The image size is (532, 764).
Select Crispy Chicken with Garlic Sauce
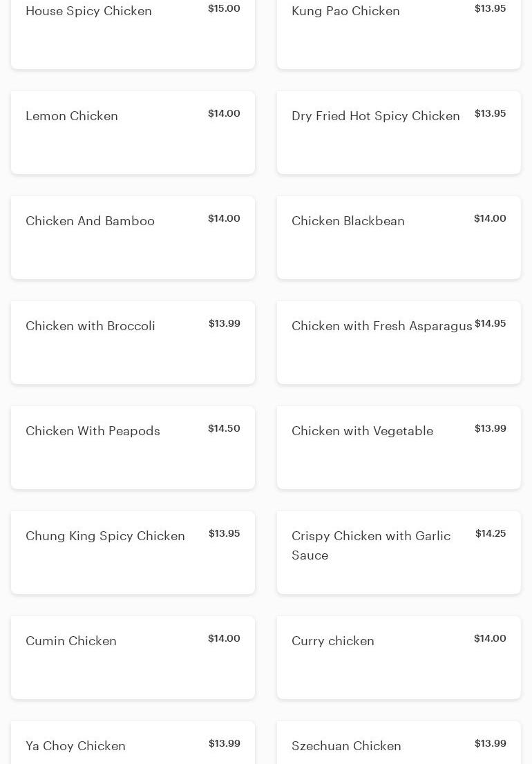tap(399, 553)
